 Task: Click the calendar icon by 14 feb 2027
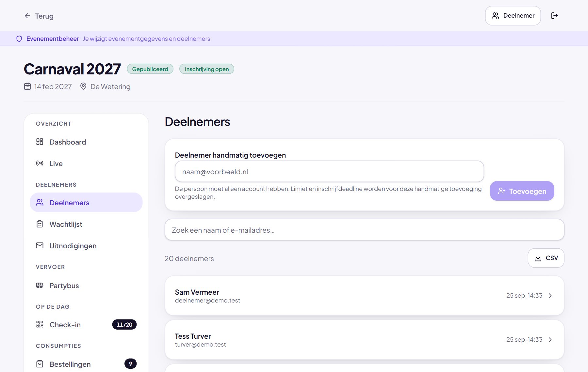[x=27, y=86]
